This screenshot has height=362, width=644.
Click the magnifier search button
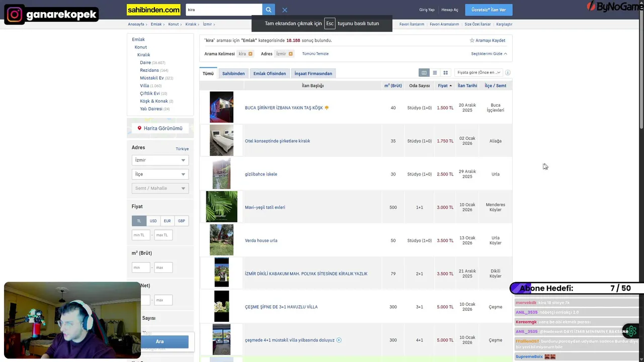pos(269,10)
